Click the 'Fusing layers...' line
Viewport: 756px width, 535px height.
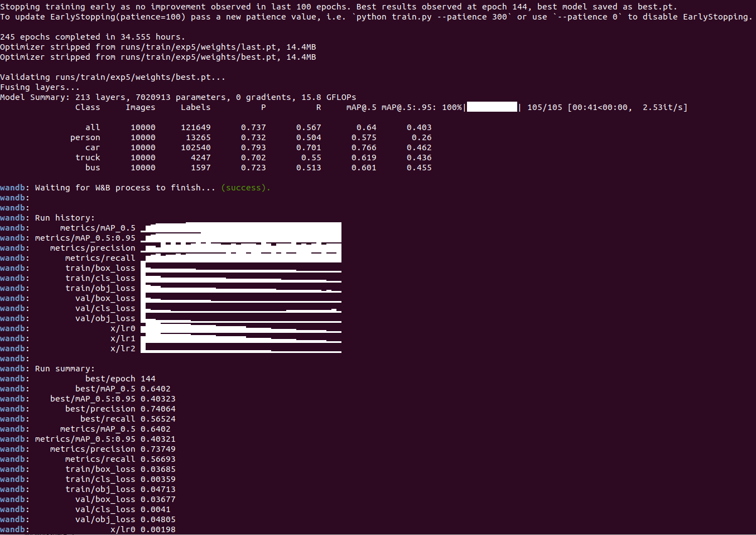tap(40, 87)
